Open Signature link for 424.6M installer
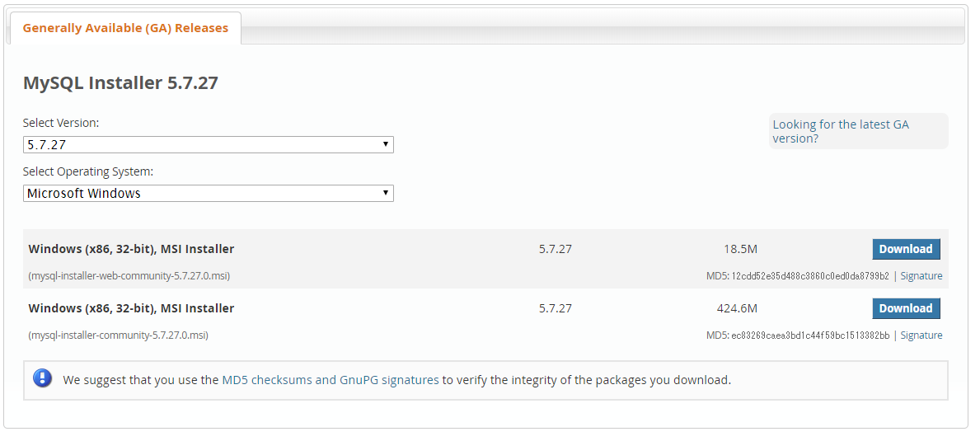This screenshot has width=980, height=441. [x=921, y=335]
